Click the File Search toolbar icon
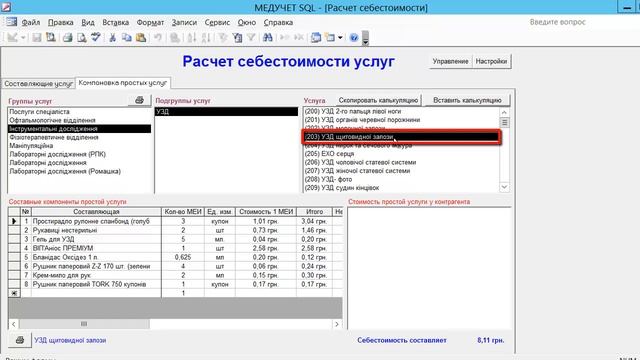Image resolution: width=640 pixels, height=360 pixels. point(51,38)
